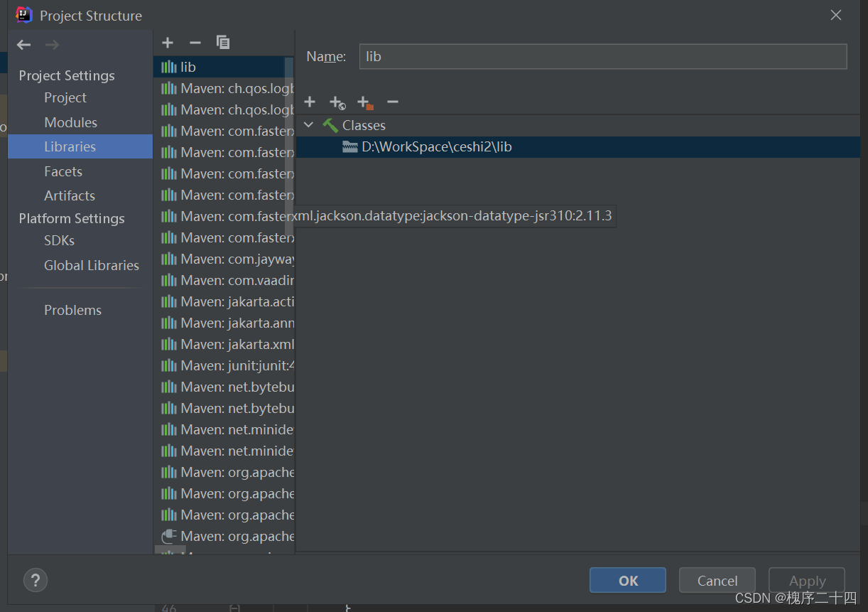868x612 pixels.
Task: Click the Apply button
Action: coord(807,580)
